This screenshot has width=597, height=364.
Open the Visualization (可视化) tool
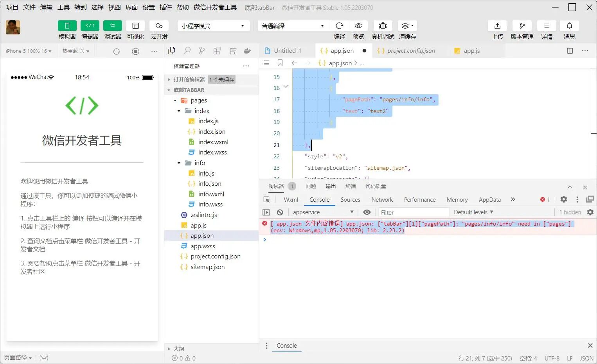pos(135,26)
